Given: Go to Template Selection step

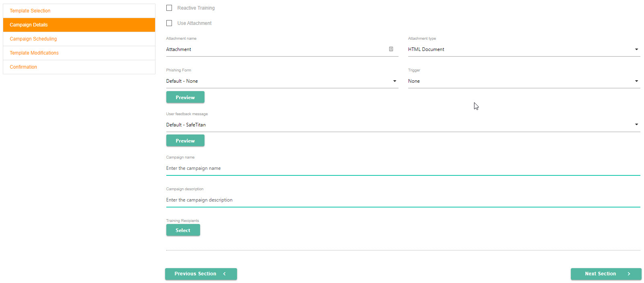Looking at the screenshot, I should [79, 11].
